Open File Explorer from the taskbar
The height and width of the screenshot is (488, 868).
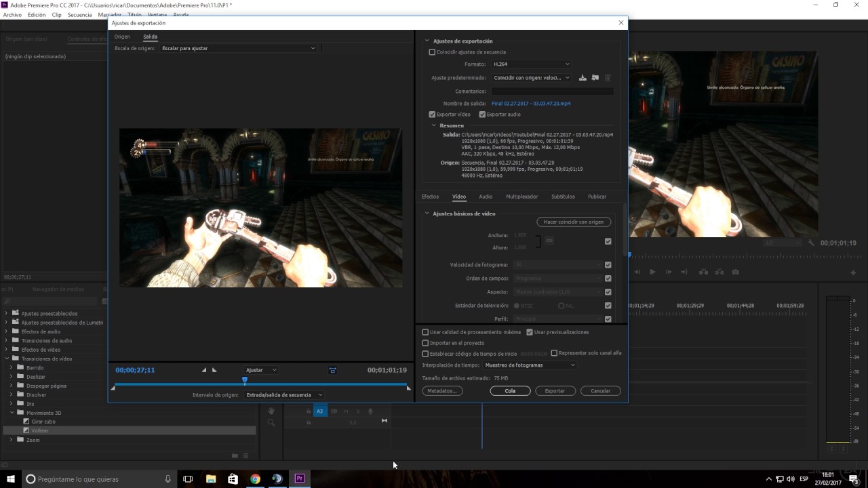point(211,479)
